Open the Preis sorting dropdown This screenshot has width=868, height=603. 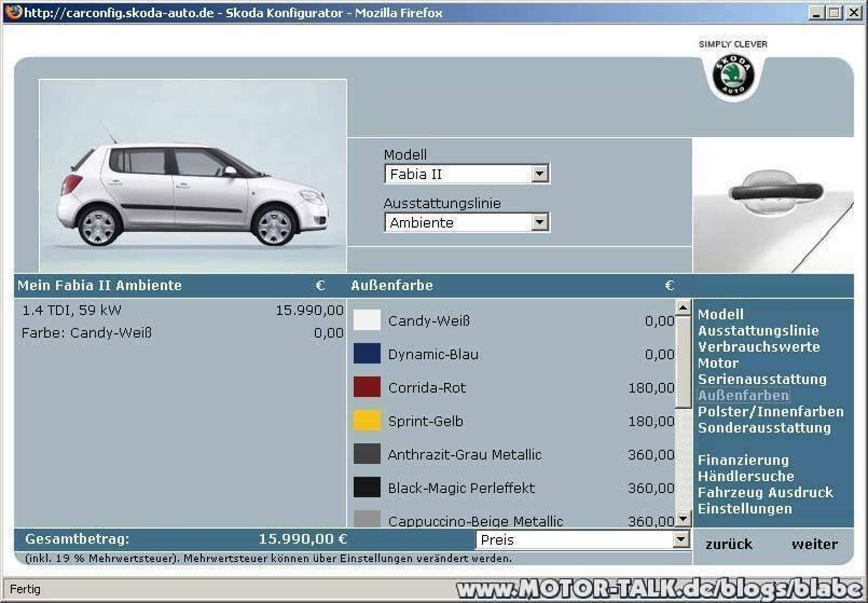tap(583, 539)
